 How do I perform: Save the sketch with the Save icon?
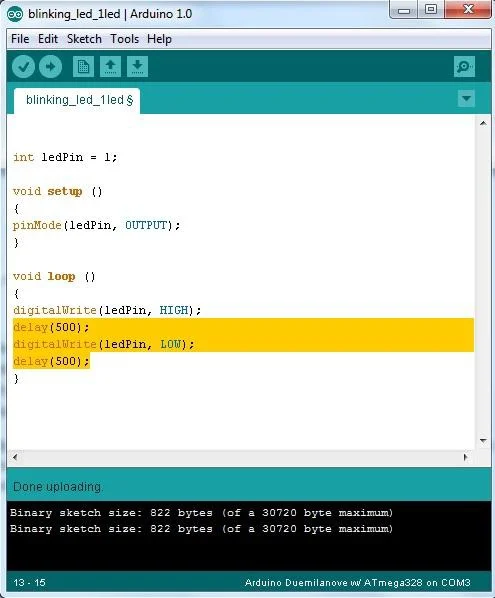pyautogui.click(x=137, y=67)
